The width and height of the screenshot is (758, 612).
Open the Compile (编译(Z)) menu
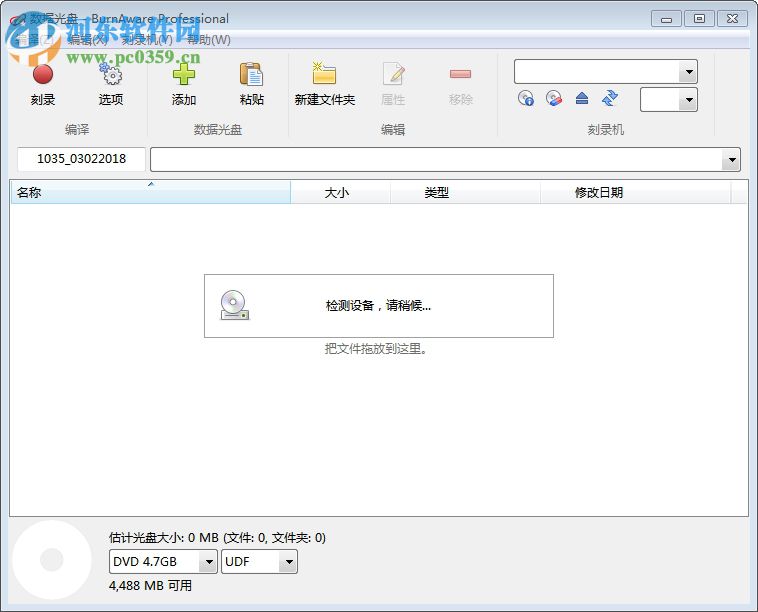(33, 40)
